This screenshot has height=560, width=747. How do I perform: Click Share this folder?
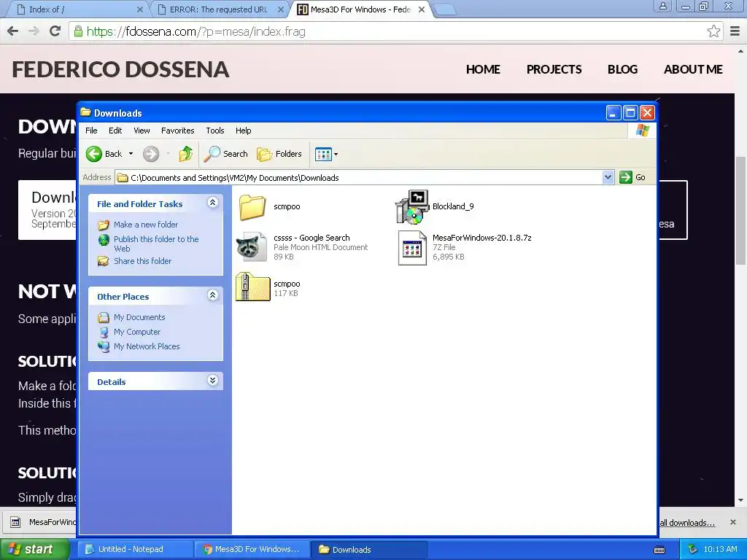142,261
